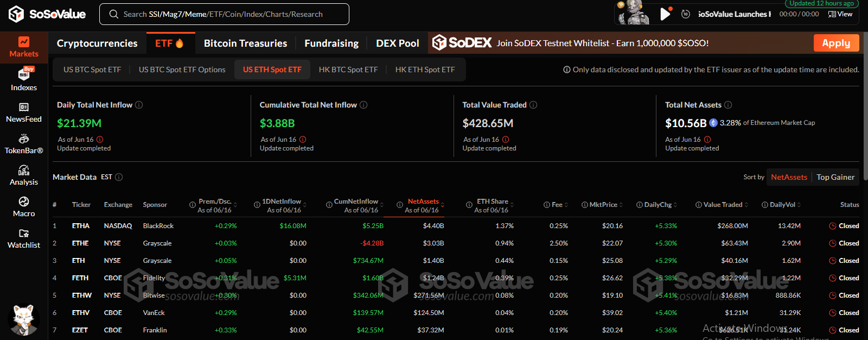Click the red alert icon under Total Value Traded
868x340 pixels.
point(506,140)
